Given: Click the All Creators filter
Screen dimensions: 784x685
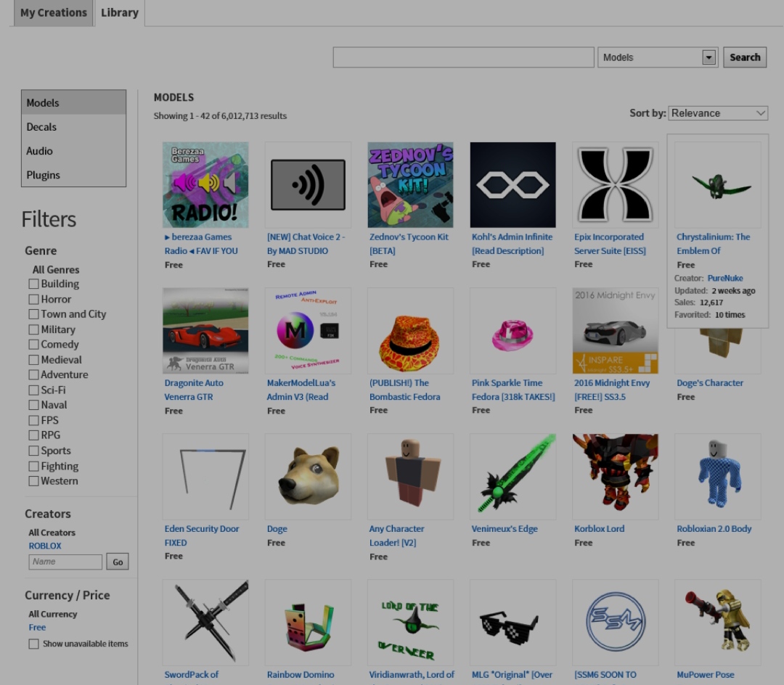Looking at the screenshot, I should [x=52, y=533].
